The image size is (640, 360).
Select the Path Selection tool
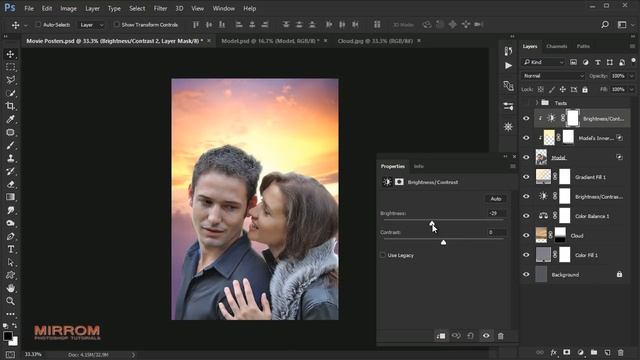(x=11, y=262)
